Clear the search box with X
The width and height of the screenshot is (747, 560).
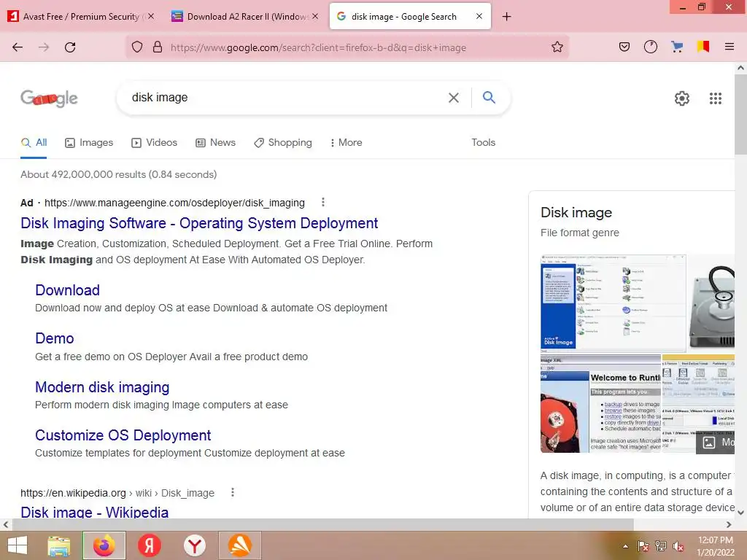coord(454,98)
